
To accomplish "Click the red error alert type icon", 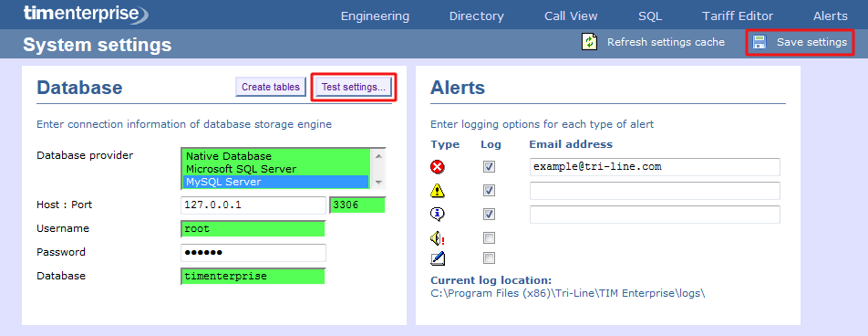I will click(438, 167).
